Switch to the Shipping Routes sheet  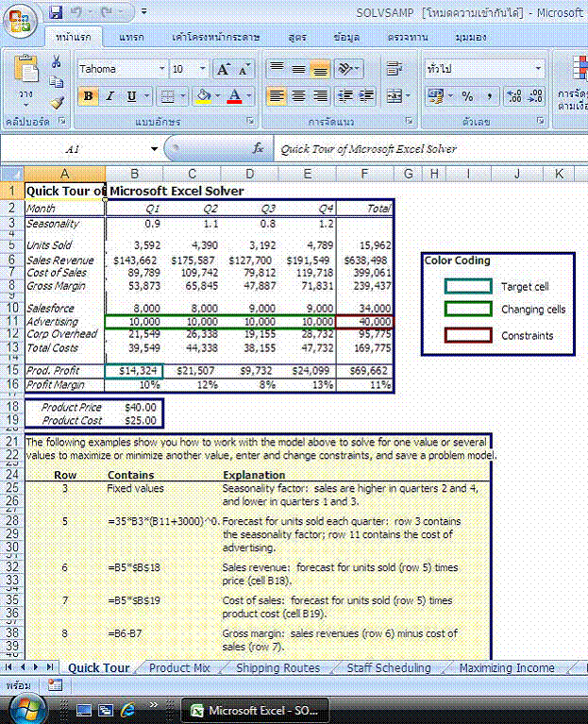[x=277, y=668]
